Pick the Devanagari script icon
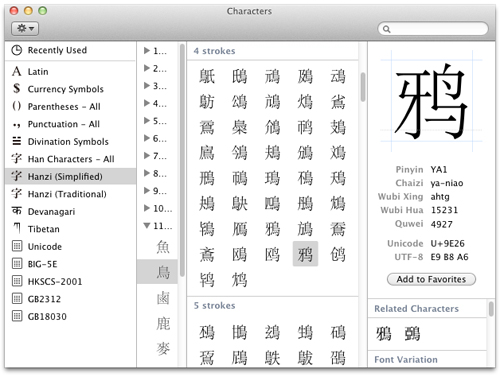The image size is (500, 377). pyautogui.click(x=17, y=211)
